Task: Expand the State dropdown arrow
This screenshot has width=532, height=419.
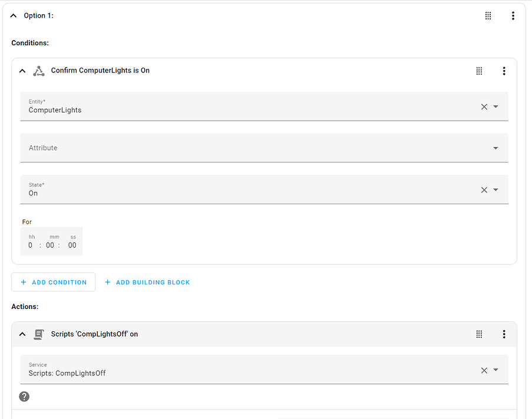Action: click(495, 190)
